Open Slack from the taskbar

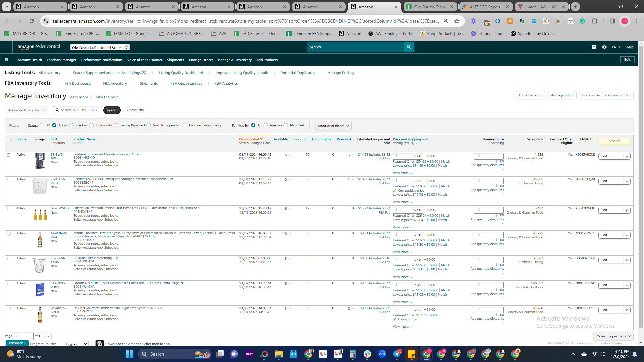point(367,354)
